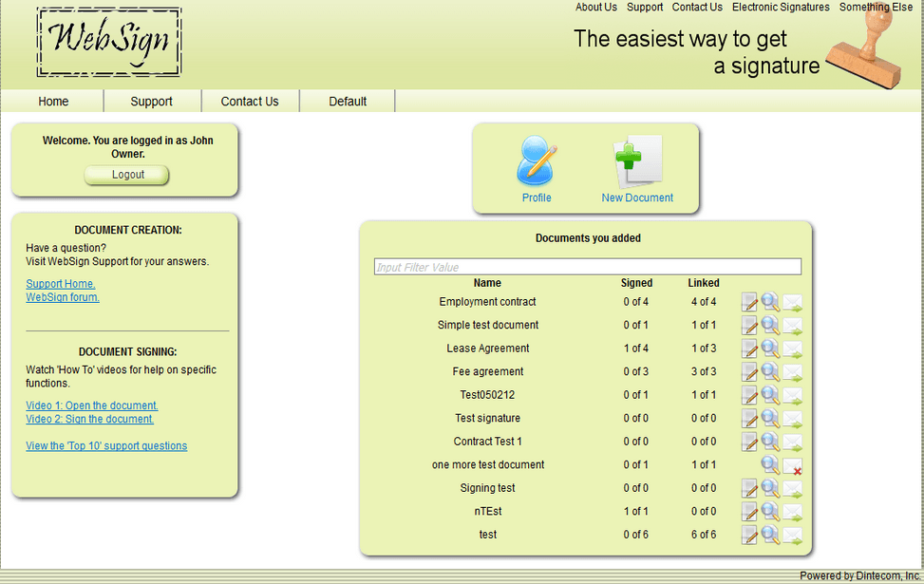The width and height of the screenshot is (924, 584).
Task: Click the envelope icon for the test document
Action: coord(792,535)
